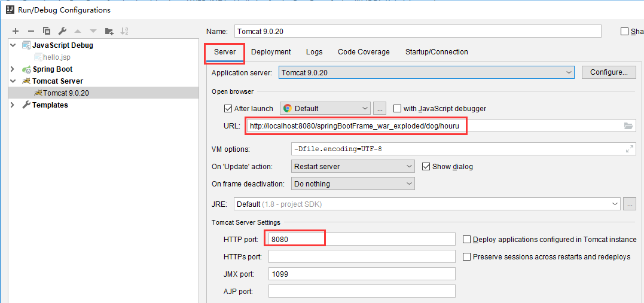Enable with JavaScript debugger checkbox

(x=397, y=109)
